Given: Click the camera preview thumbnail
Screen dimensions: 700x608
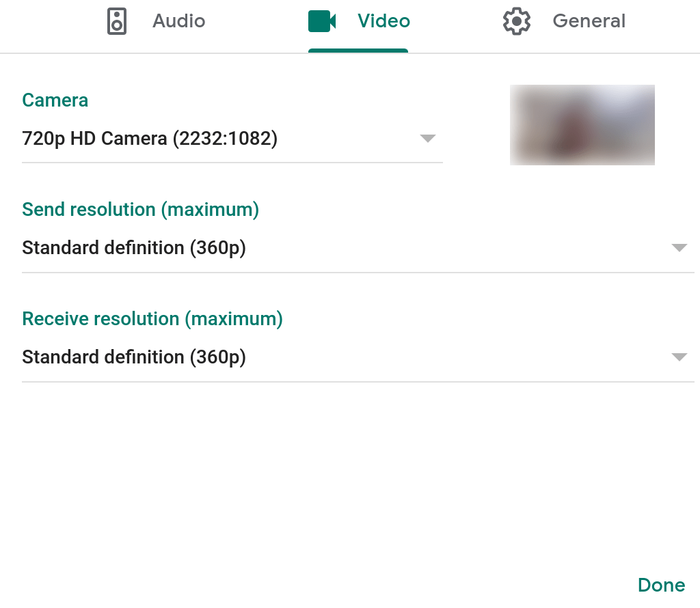Looking at the screenshot, I should pyautogui.click(x=582, y=124).
